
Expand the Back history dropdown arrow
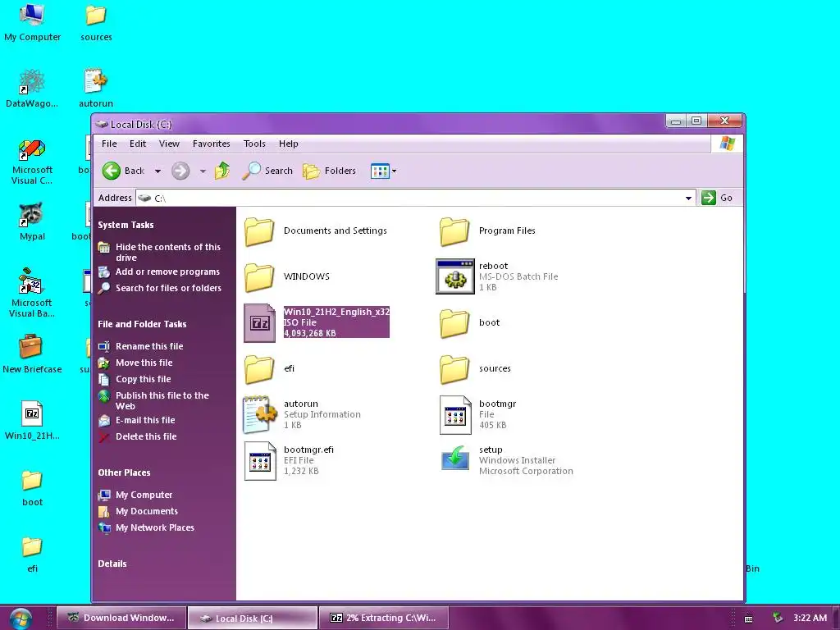157,171
